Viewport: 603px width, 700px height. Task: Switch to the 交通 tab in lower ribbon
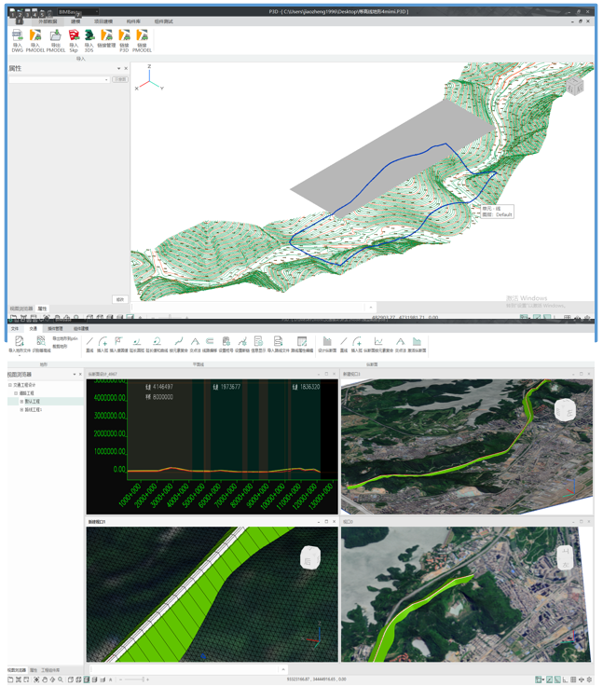pyautogui.click(x=34, y=329)
